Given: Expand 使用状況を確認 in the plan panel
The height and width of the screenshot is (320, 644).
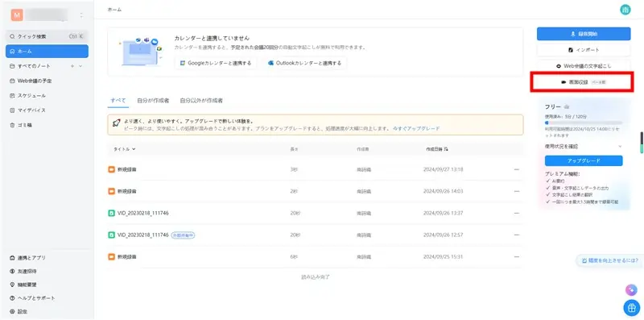Looking at the screenshot, I should tap(584, 147).
